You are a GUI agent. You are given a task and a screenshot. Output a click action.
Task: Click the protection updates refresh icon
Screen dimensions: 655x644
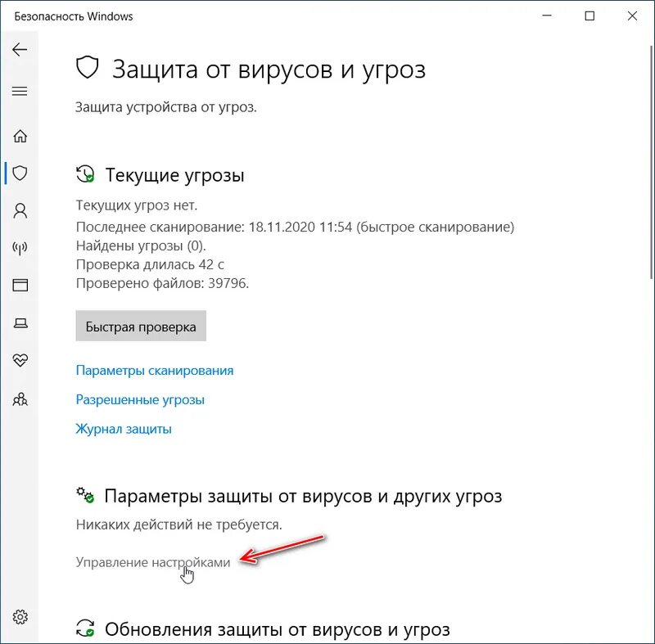click(85, 628)
